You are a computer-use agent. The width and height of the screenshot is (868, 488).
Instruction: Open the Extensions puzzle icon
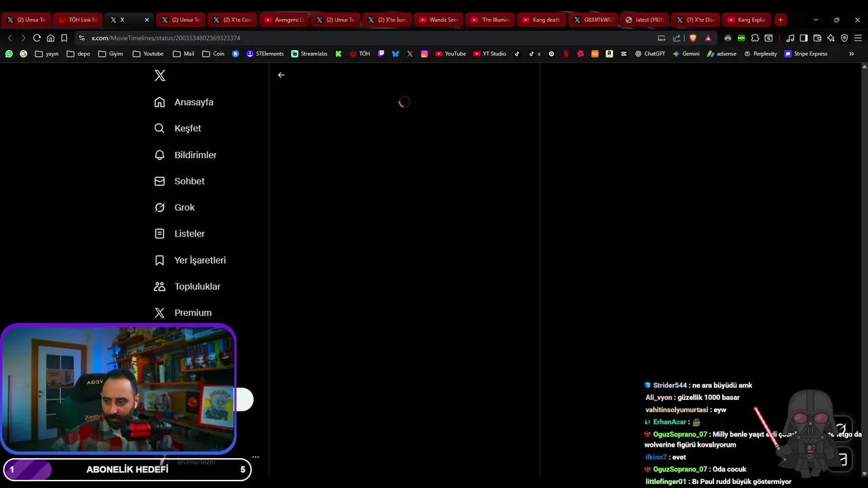pyautogui.click(x=755, y=38)
